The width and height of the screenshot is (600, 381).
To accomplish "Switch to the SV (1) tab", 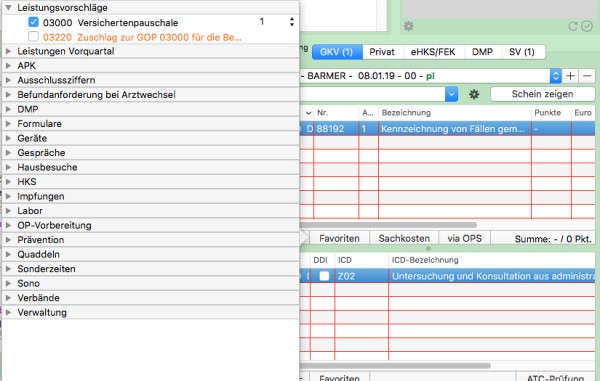I will (522, 52).
